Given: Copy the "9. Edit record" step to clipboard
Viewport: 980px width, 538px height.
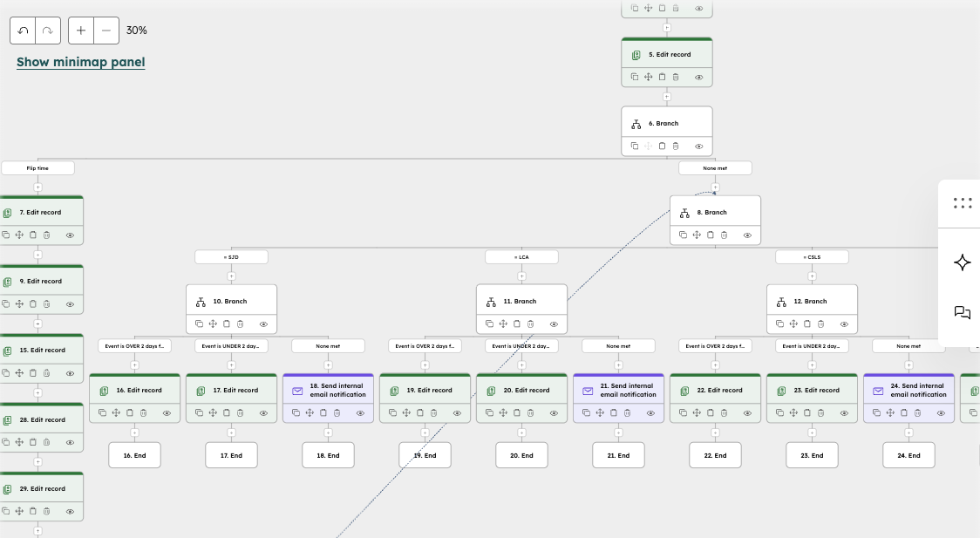Looking at the screenshot, I should tap(33, 303).
